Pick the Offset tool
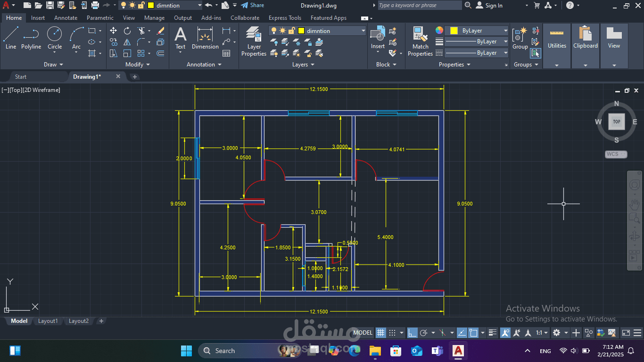 160,53
